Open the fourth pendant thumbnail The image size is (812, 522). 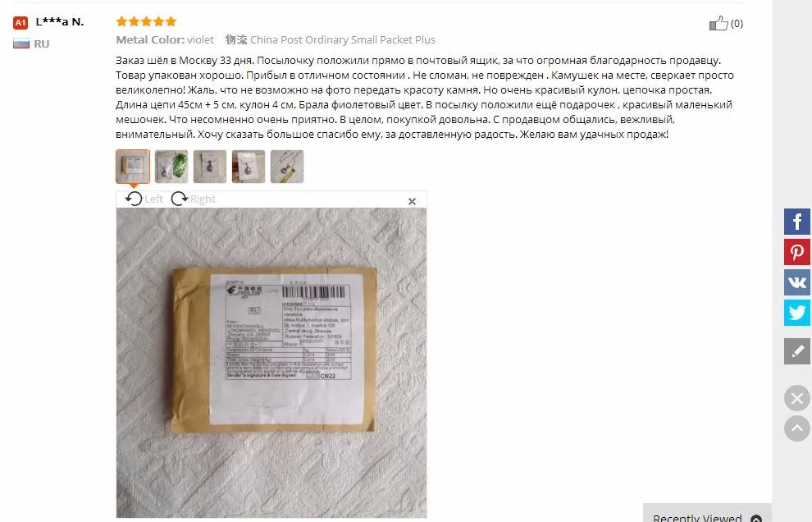[x=249, y=167]
